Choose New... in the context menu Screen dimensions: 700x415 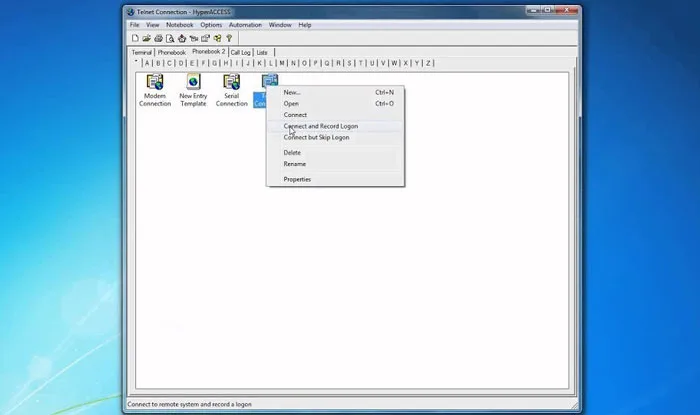pyautogui.click(x=336, y=92)
